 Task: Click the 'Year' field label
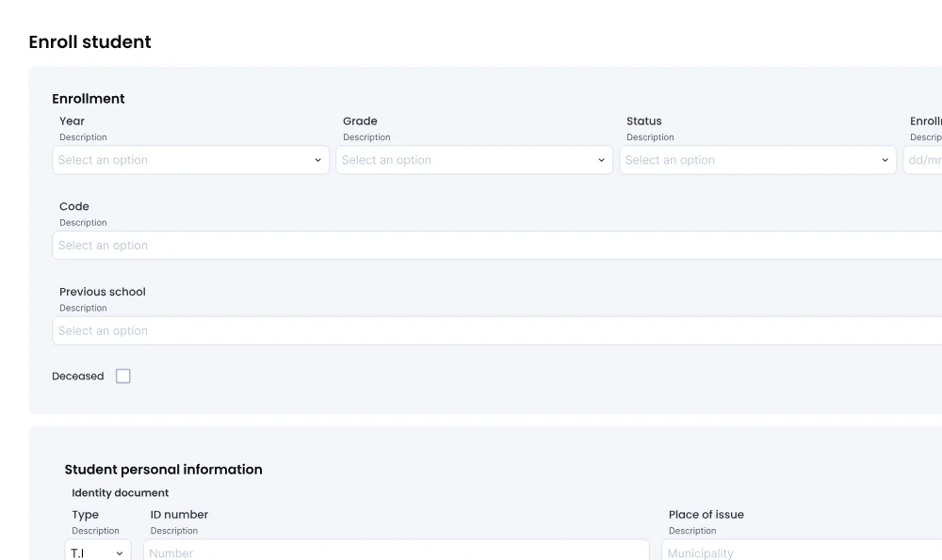point(73,121)
